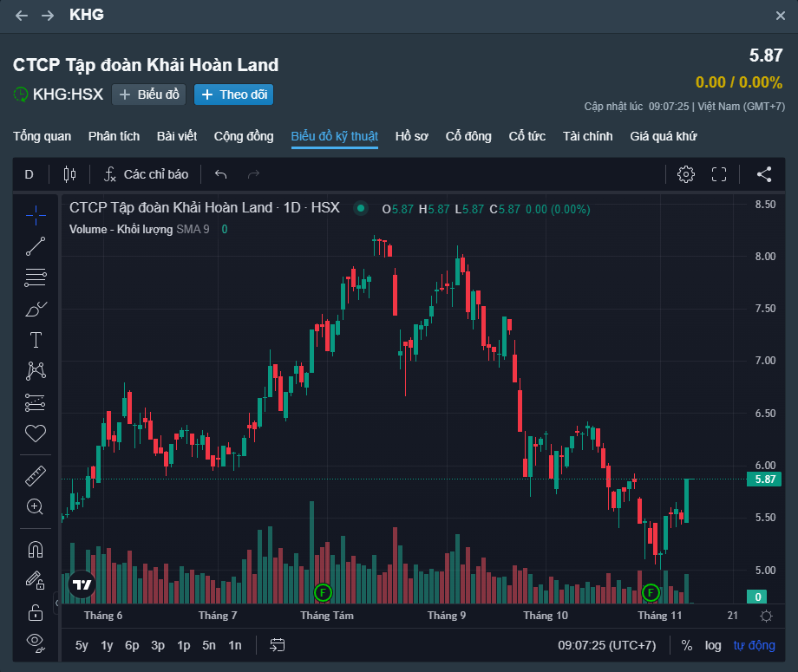Click the F marker near Tháng 11
This screenshot has width=798, height=672.
tap(651, 592)
